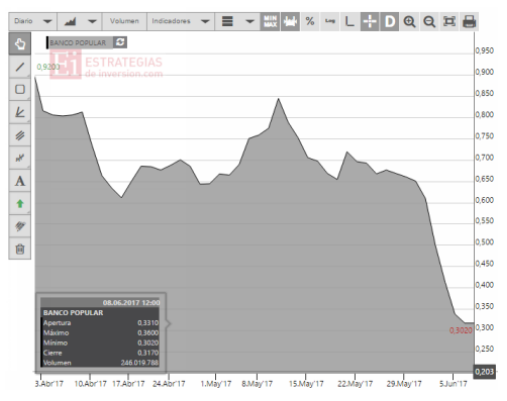Toggle MIN MAX price labels
This screenshot has width=507, height=401.
(x=270, y=22)
